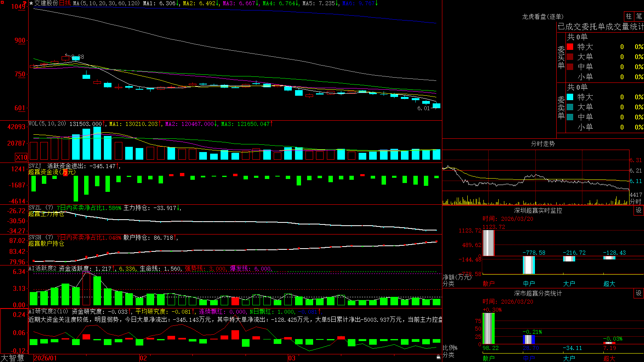Open the AI研究度2(10) indicator label
Viewport: 644px width, 362px height.
tap(48, 311)
